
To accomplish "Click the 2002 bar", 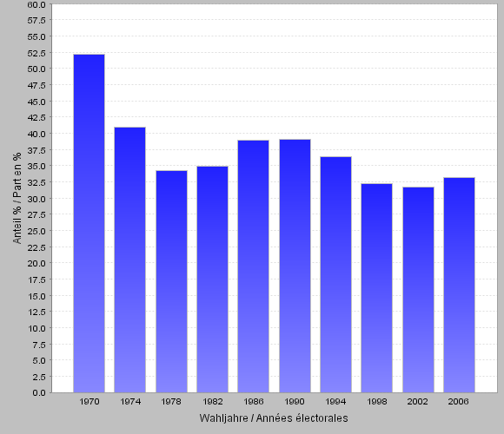I will [418, 290].
